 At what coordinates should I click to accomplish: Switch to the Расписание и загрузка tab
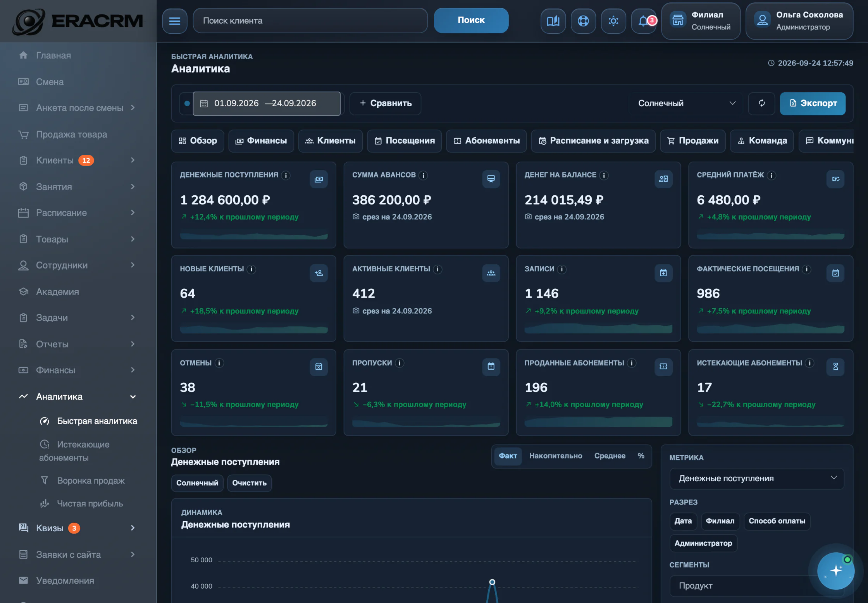coord(593,141)
